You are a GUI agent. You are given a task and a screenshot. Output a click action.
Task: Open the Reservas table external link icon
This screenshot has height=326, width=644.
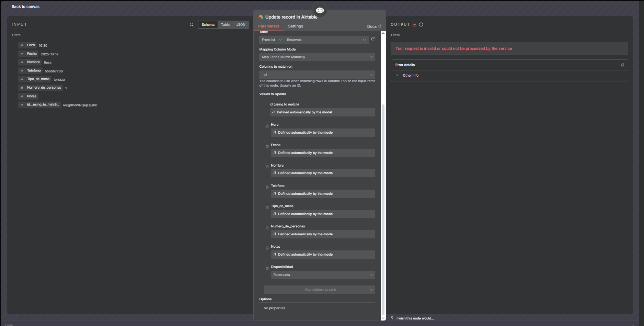click(x=373, y=39)
